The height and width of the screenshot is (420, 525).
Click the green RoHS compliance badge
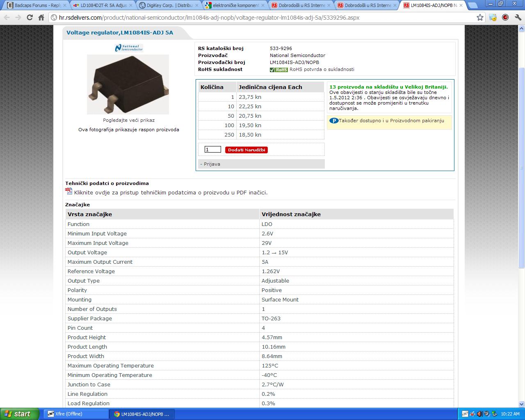[279, 70]
